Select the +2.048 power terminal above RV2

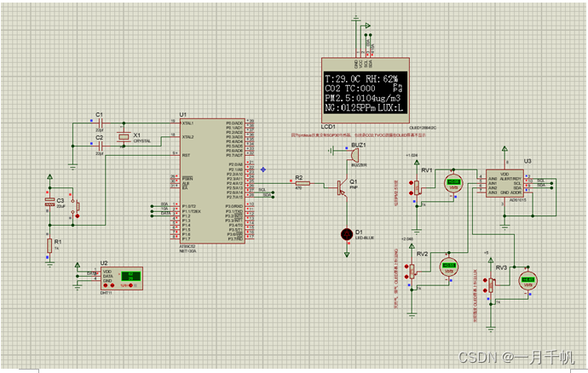coord(412,247)
